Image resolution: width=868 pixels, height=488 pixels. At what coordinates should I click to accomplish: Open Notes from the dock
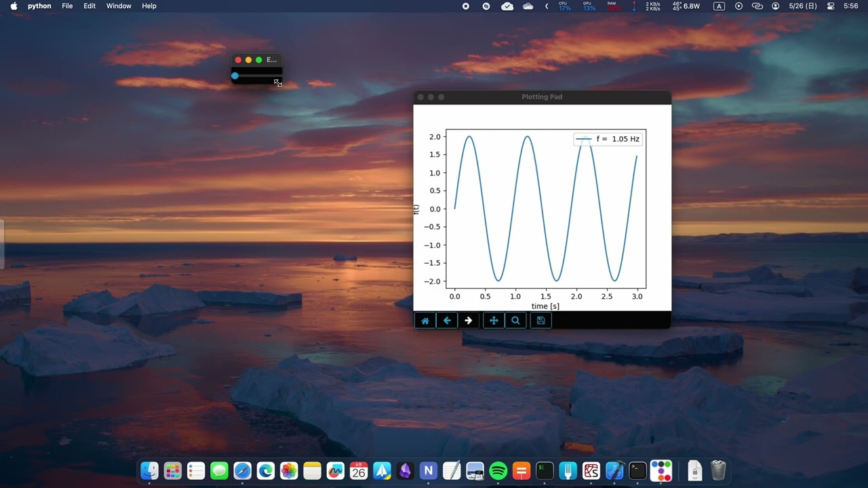(312, 470)
